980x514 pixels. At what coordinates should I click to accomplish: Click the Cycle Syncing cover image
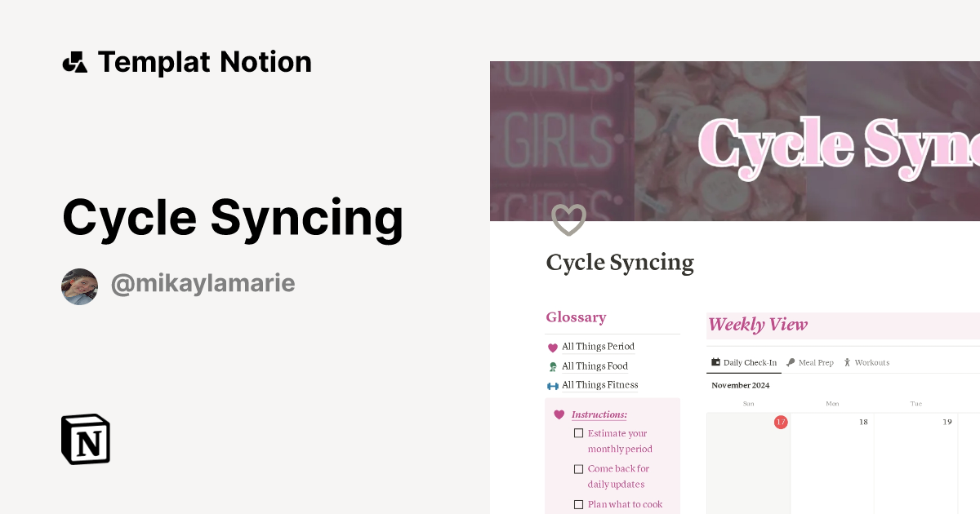(x=735, y=140)
